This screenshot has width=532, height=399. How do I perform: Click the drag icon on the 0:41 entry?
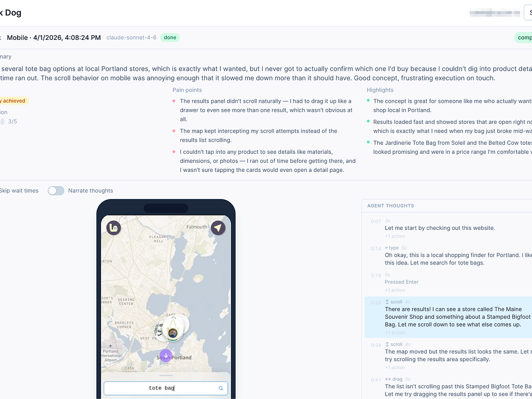(x=388, y=379)
